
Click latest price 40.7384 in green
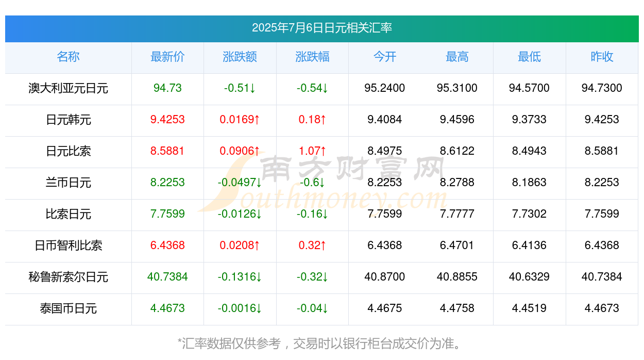tap(167, 277)
